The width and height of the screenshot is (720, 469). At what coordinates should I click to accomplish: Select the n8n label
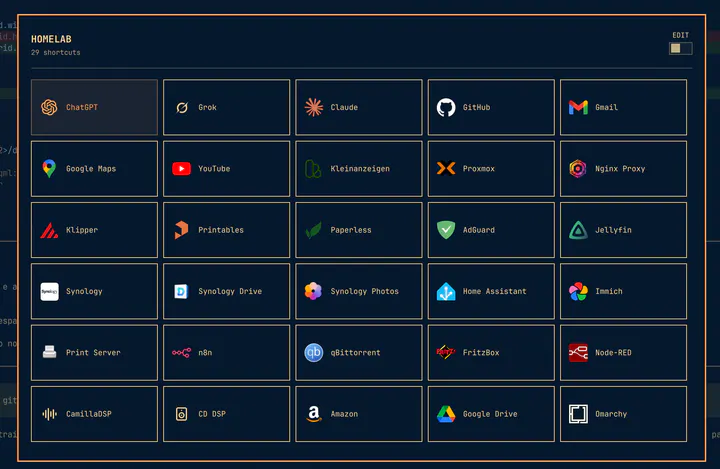point(205,353)
